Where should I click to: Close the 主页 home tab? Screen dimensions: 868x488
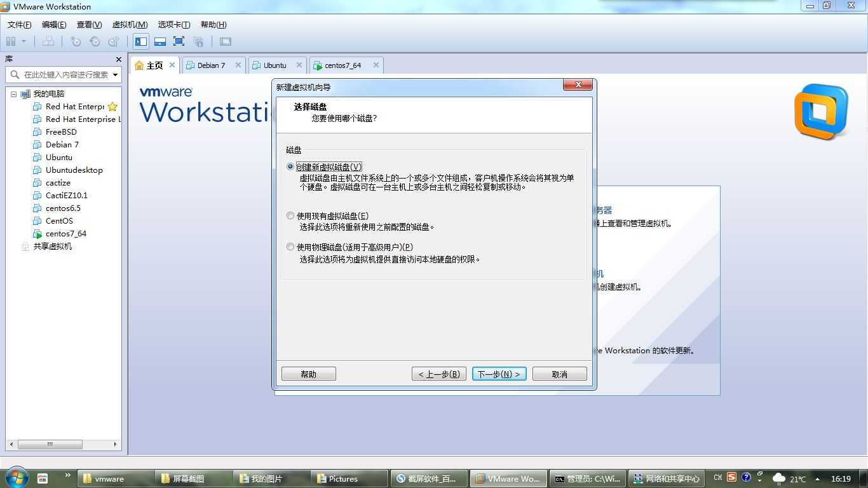click(x=172, y=65)
